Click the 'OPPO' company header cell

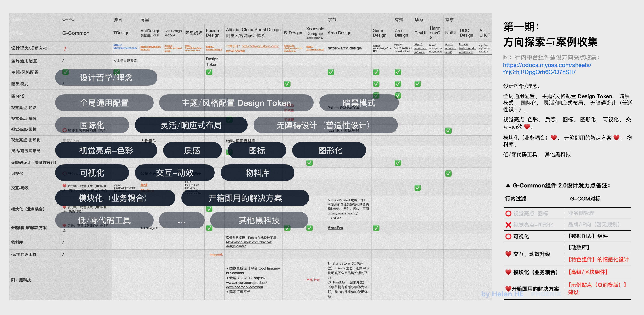[x=86, y=19]
